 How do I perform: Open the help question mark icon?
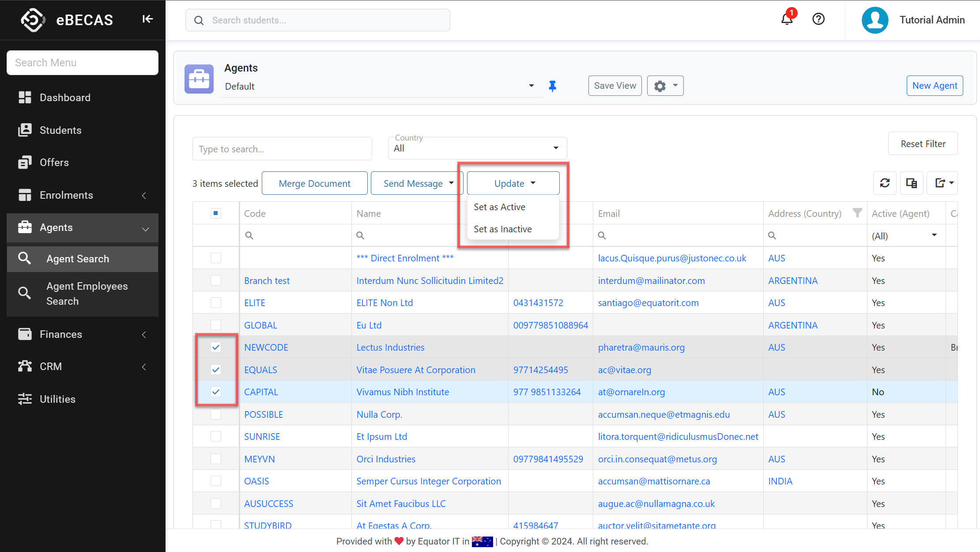(818, 19)
